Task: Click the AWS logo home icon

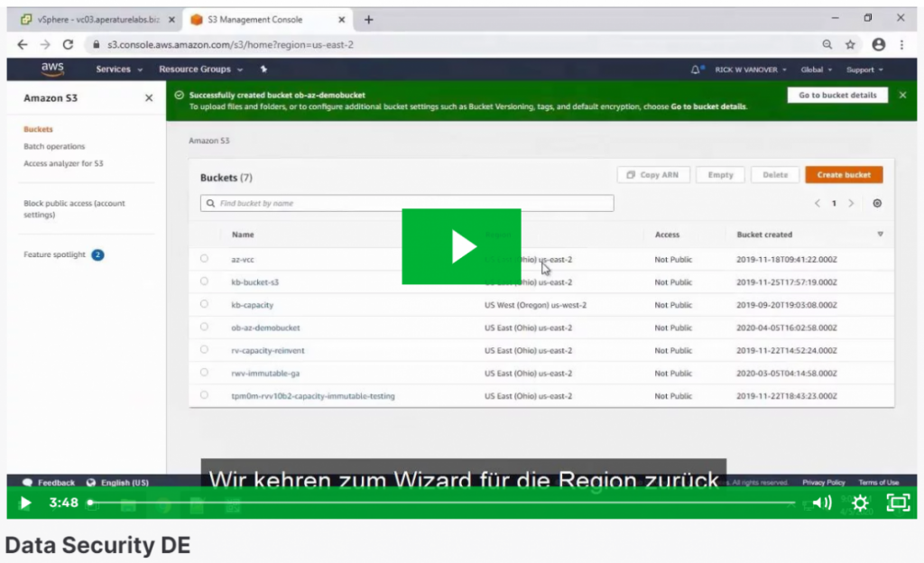Action: tap(52, 69)
